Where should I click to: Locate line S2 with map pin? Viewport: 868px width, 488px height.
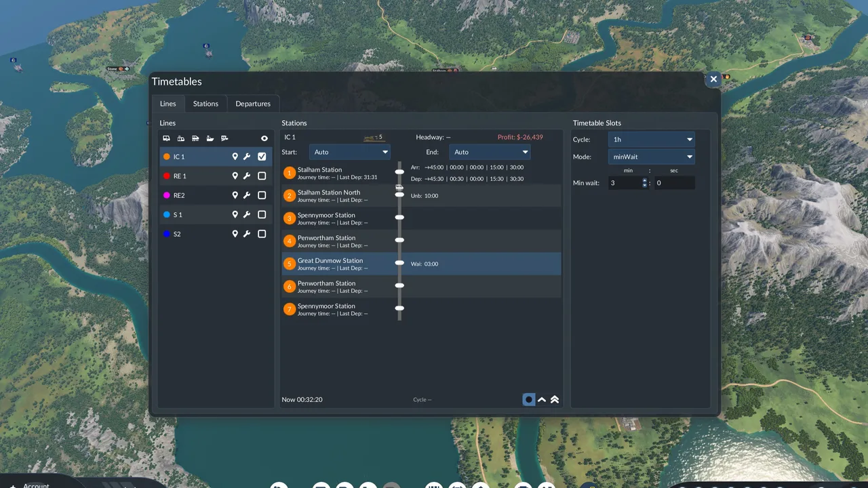pyautogui.click(x=235, y=234)
